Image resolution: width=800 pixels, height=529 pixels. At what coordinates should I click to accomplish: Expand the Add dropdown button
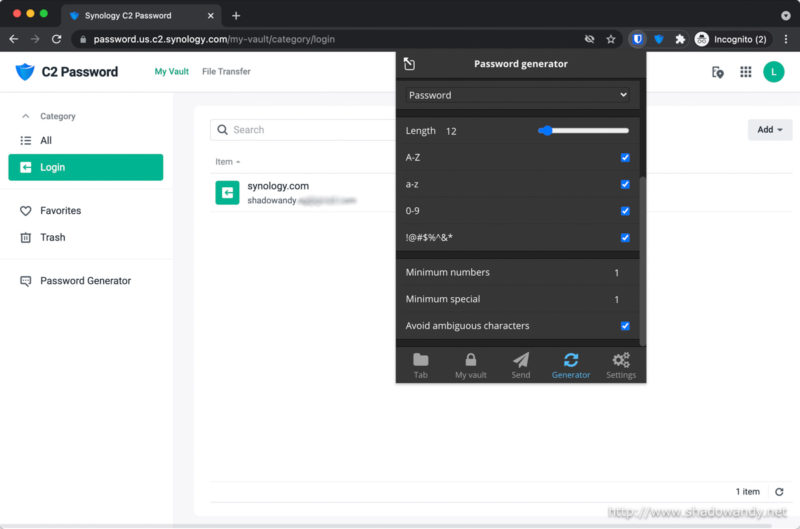(769, 130)
